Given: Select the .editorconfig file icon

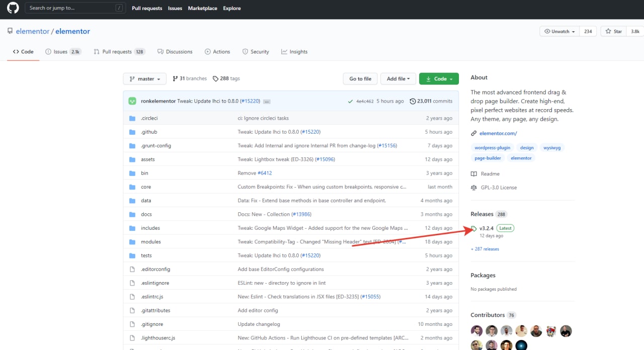Looking at the screenshot, I should [x=132, y=269].
